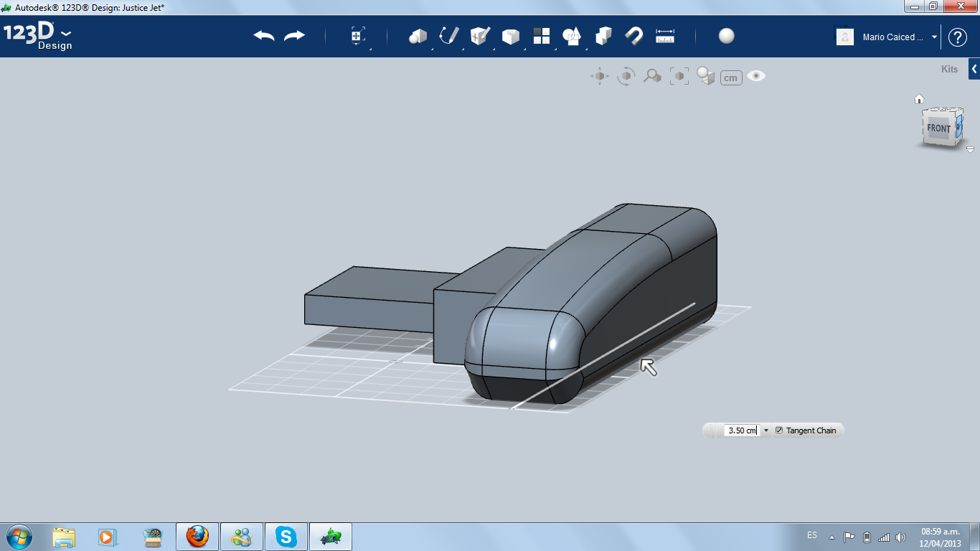The height and width of the screenshot is (551, 980).
Task: Open the volume control in system tray
Action: tap(900, 537)
